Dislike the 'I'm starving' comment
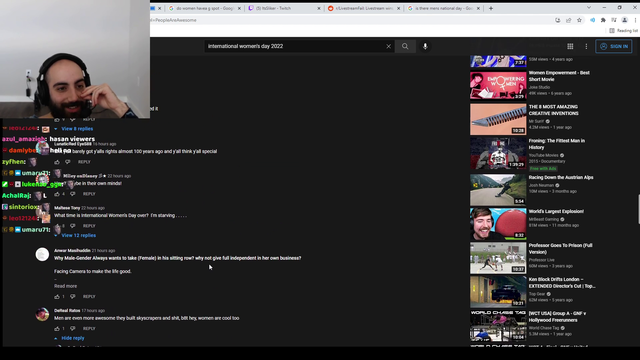This screenshot has height=360, width=640. [x=73, y=226]
